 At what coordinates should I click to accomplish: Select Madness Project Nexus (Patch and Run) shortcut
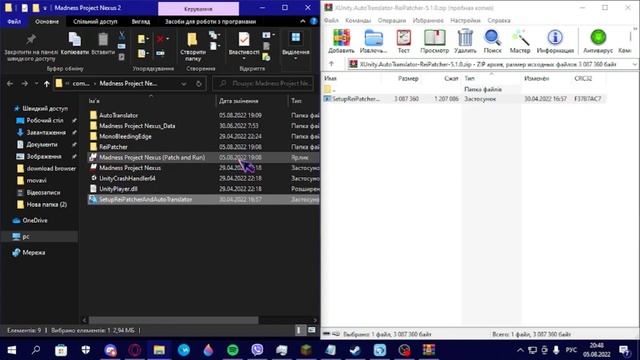[x=204, y=157]
